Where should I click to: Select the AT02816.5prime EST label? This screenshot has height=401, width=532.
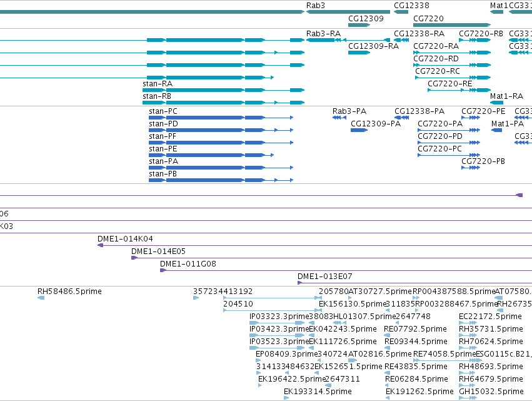point(380,355)
